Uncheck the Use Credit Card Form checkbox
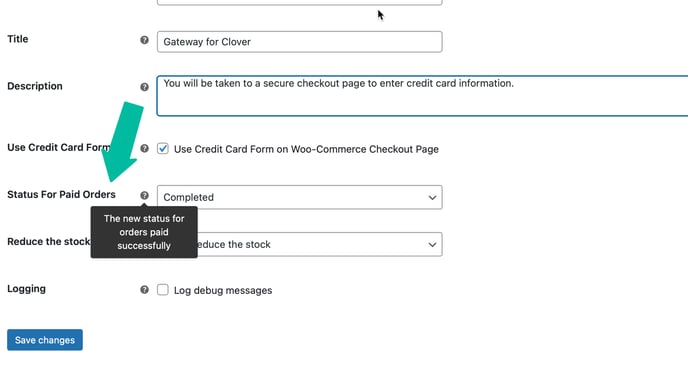Viewport: 688px width, 388px height. click(163, 149)
